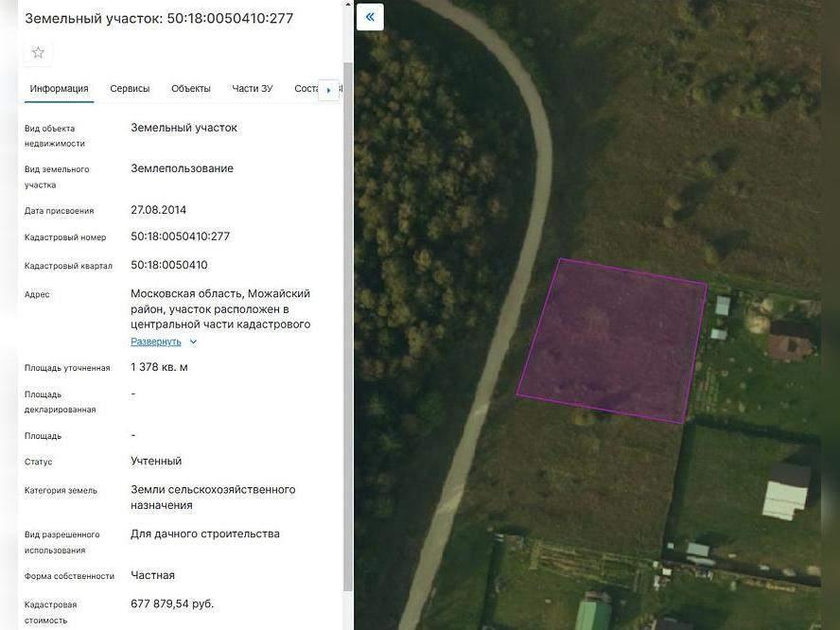The width and height of the screenshot is (840, 630).
Task: Open the Сервисы tab
Action: 130,89
